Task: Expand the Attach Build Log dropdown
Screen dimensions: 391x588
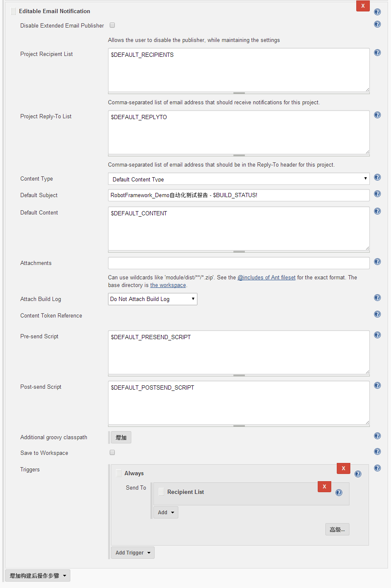Action: pyautogui.click(x=153, y=299)
